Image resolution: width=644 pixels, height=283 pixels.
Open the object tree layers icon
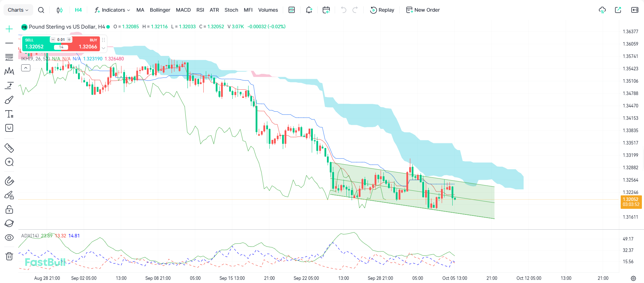tap(9, 223)
